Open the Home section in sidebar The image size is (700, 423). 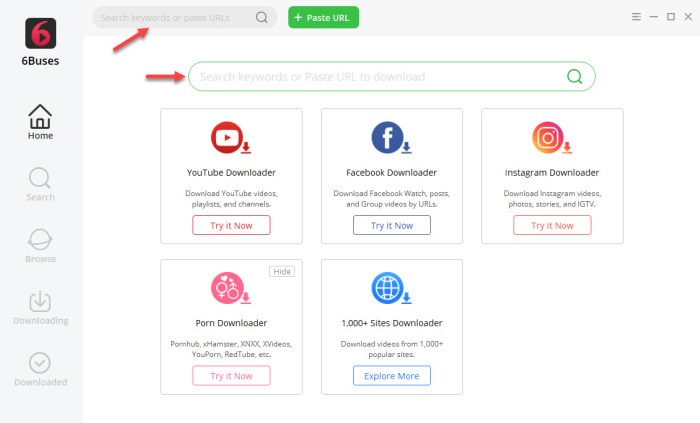pyautogui.click(x=40, y=122)
